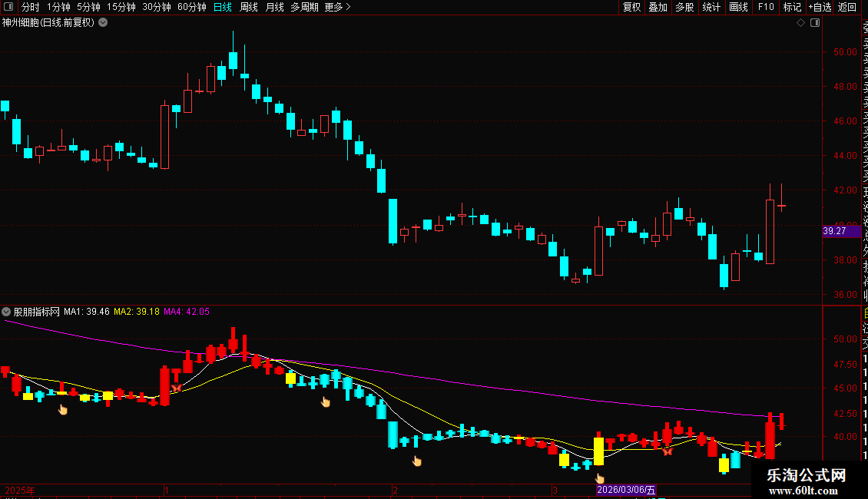Click the hand signal icon just after the month 2 marker
The width and height of the screenshot is (868, 499).
[417, 461]
